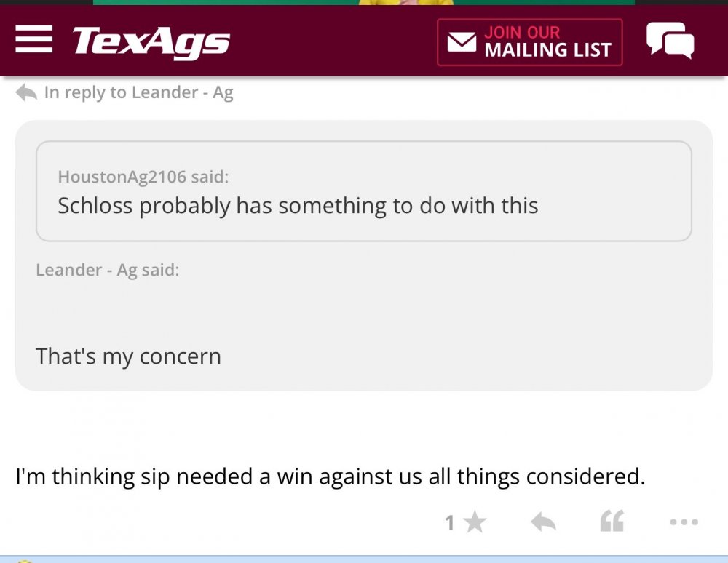The width and height of the screenshot is (728, 563).
Task: Open more options via the three-dot icon
Action: [684, 522]
